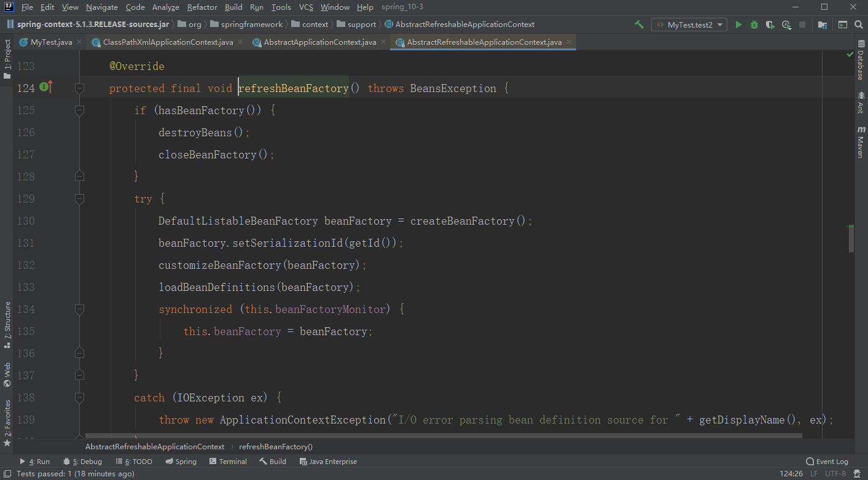868x480 pixels.
Task: Click the editor vertical scrollbar thumb
Action: pos(851,239)
